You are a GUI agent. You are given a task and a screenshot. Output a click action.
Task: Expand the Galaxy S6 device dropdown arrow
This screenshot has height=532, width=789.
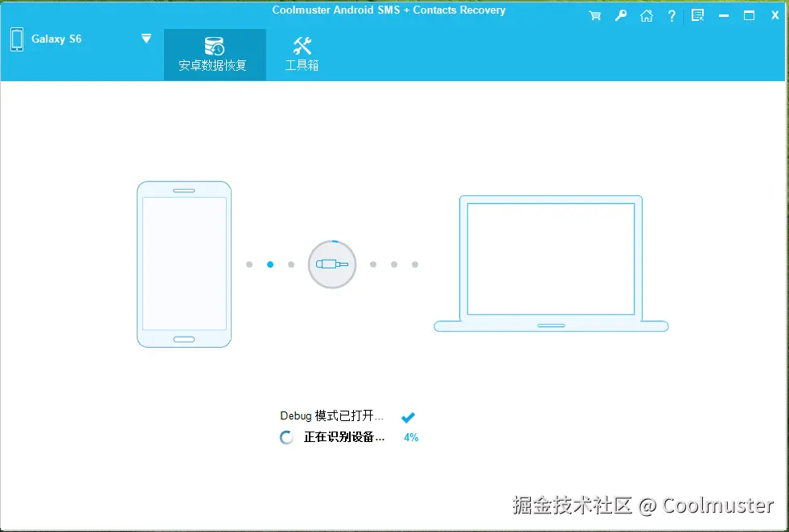tap(146, 39)
